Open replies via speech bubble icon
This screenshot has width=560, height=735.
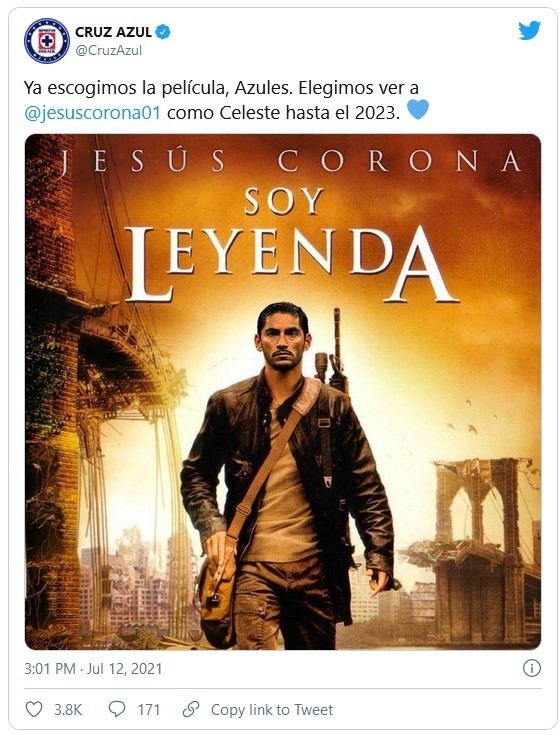pos(117,709)
